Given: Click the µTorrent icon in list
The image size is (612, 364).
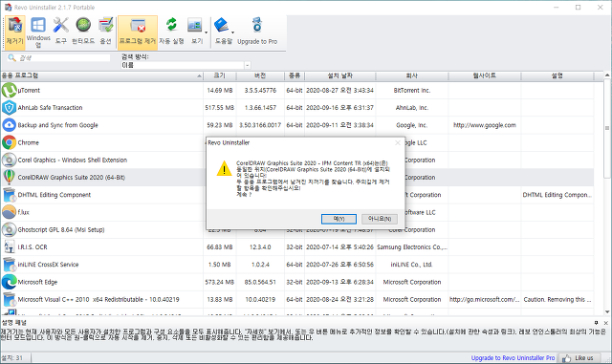Looking at the screenshot, I should (x=9, y=90).
